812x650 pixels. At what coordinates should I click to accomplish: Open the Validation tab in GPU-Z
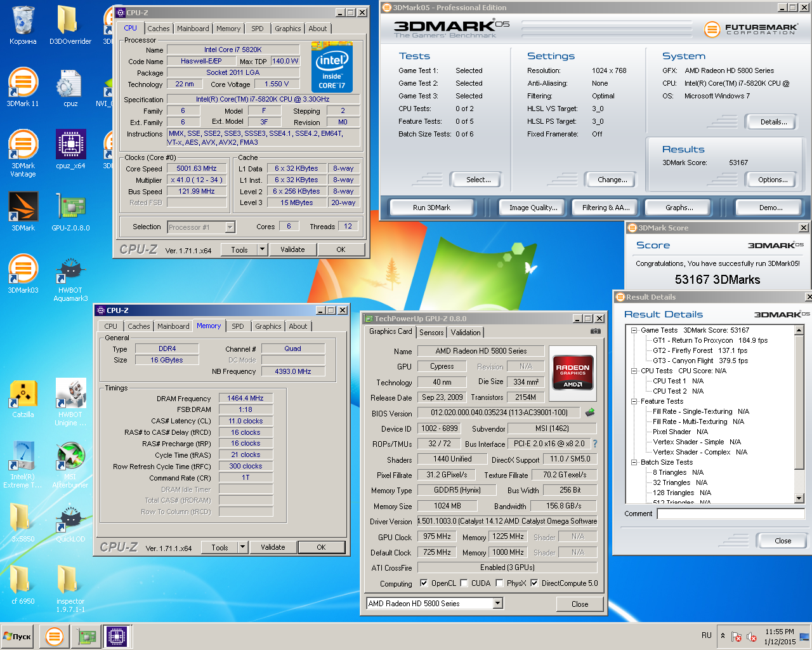466,333
